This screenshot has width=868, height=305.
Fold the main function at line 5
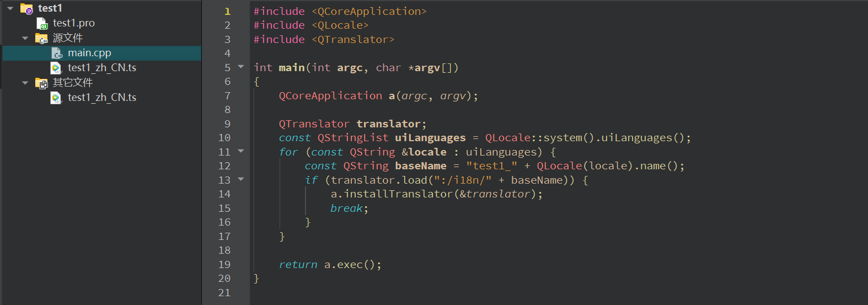(x=240, y=67)
